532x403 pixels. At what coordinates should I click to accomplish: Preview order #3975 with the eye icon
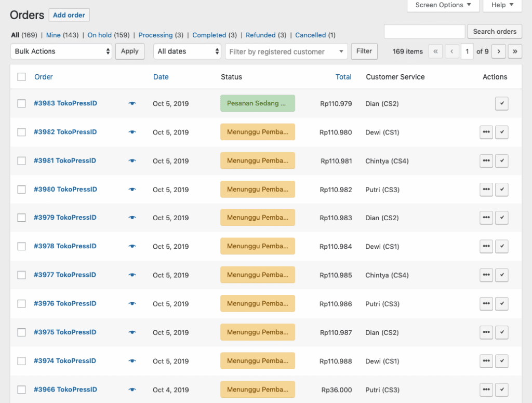[x=132, y=332]
